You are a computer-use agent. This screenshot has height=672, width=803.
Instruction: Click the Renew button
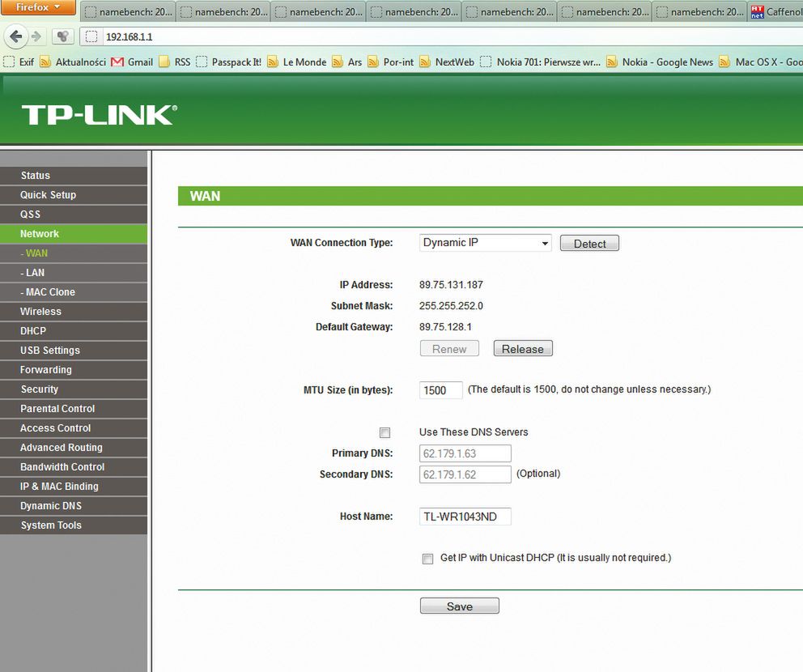pyautogui.click(x=449, y=349)
